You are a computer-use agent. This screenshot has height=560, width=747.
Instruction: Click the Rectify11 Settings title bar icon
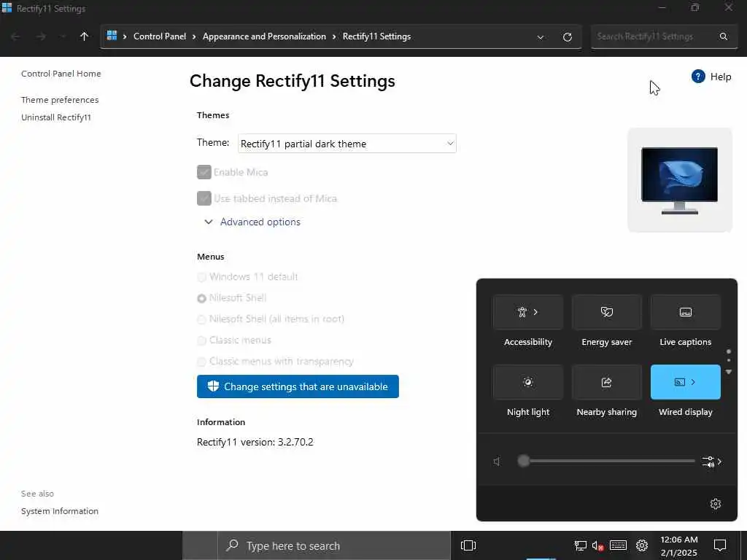tap(7, 7)
